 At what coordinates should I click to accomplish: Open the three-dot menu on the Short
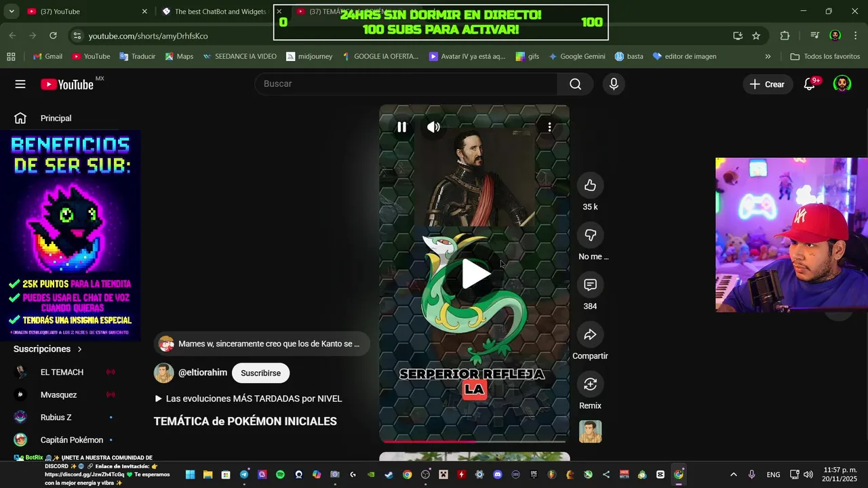(549, 127)
